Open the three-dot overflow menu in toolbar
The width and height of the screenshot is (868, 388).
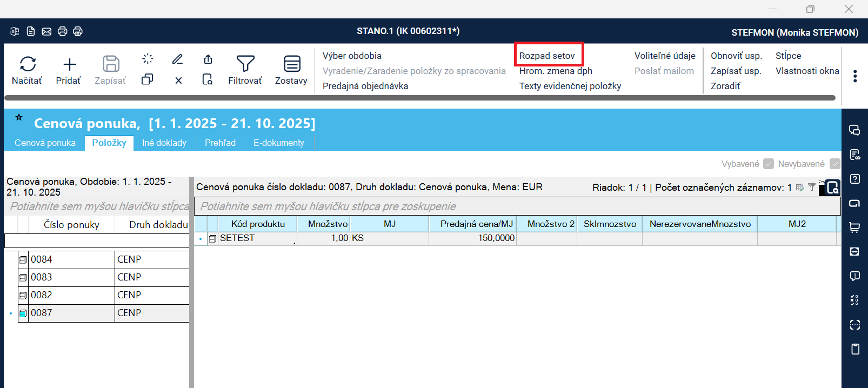854,76
